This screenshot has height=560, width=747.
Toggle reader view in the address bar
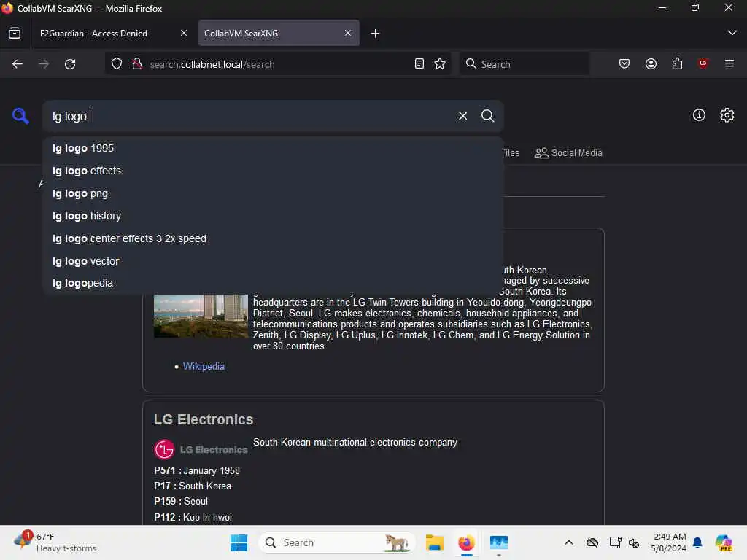coord(419,64)
